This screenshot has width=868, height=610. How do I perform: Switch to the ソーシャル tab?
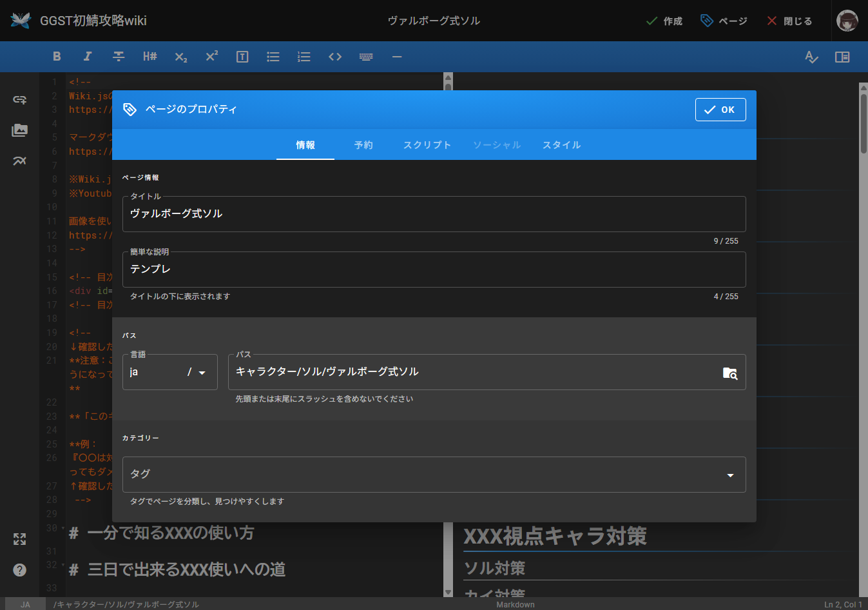(497, 145)
